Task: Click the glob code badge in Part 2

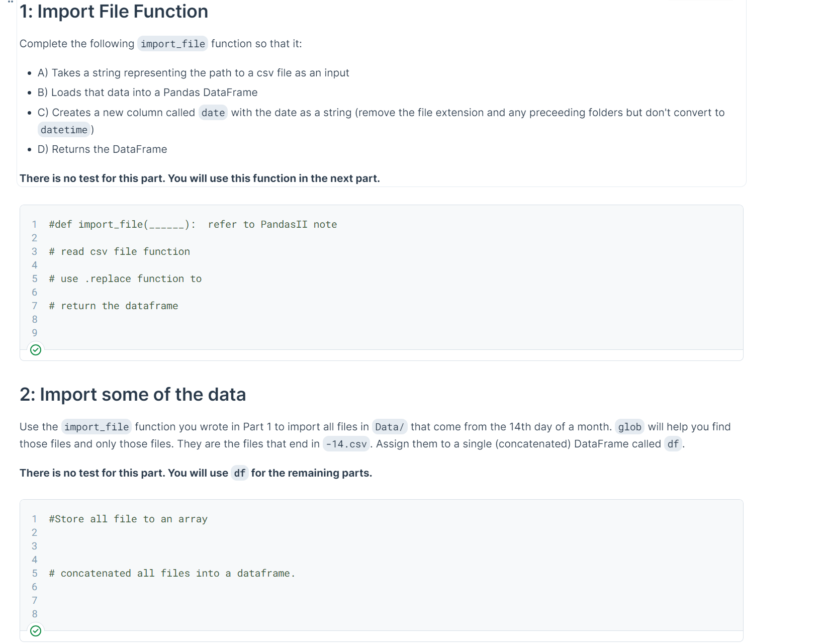Action: pyautogui.click(x=629, y=427)
